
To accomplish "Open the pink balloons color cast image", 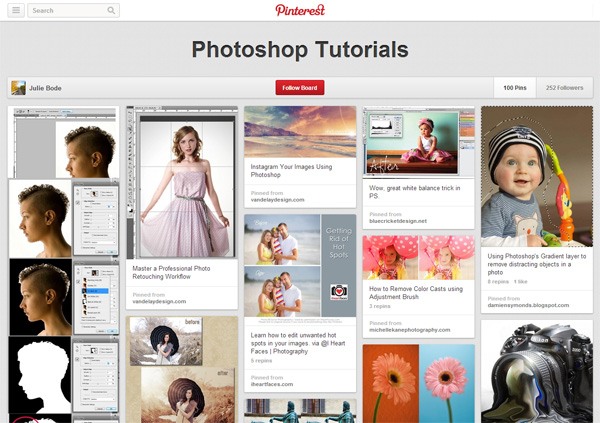I will click(419, 258).
